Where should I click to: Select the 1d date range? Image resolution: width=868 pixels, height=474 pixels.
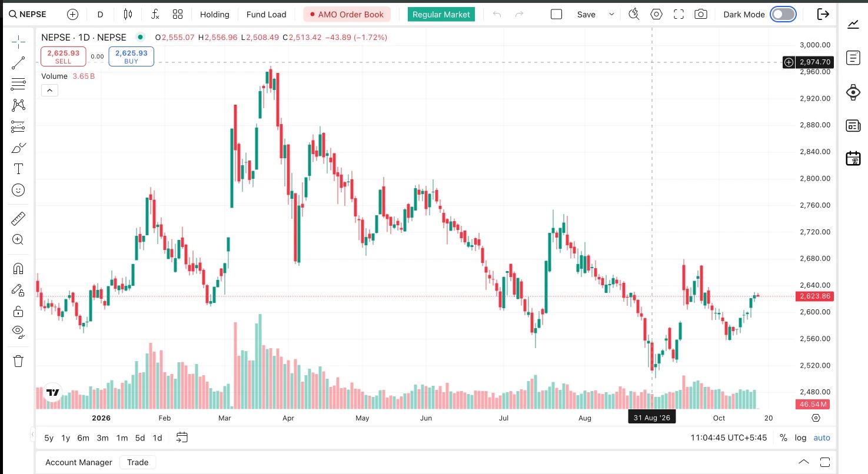coord(157,438)
